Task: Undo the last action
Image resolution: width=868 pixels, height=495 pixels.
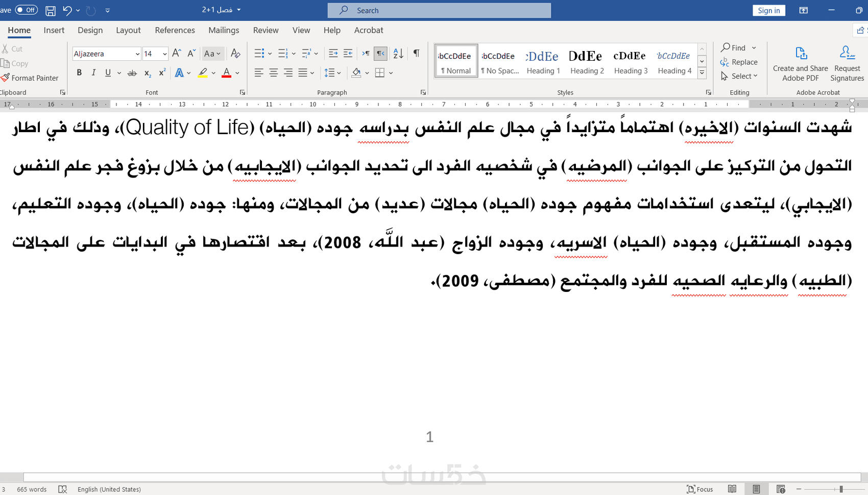Action: (67, 10)
